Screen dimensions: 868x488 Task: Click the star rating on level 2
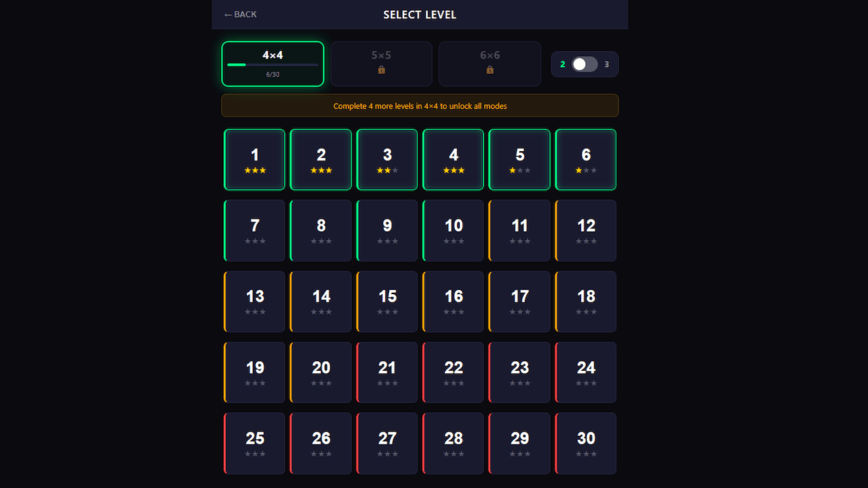(321, 171)
